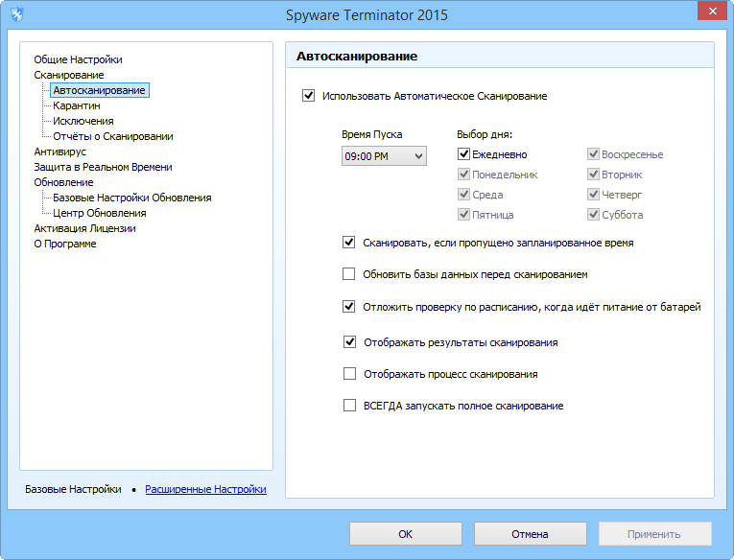Open the Исключения settings page

point(83,121)
